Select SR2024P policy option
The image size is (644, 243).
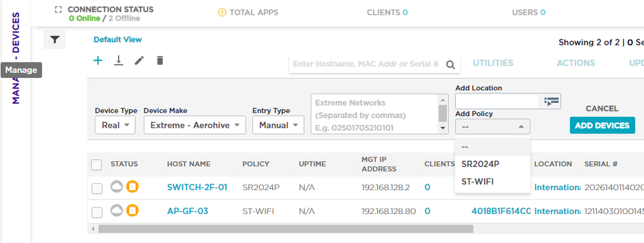(493, 164)
